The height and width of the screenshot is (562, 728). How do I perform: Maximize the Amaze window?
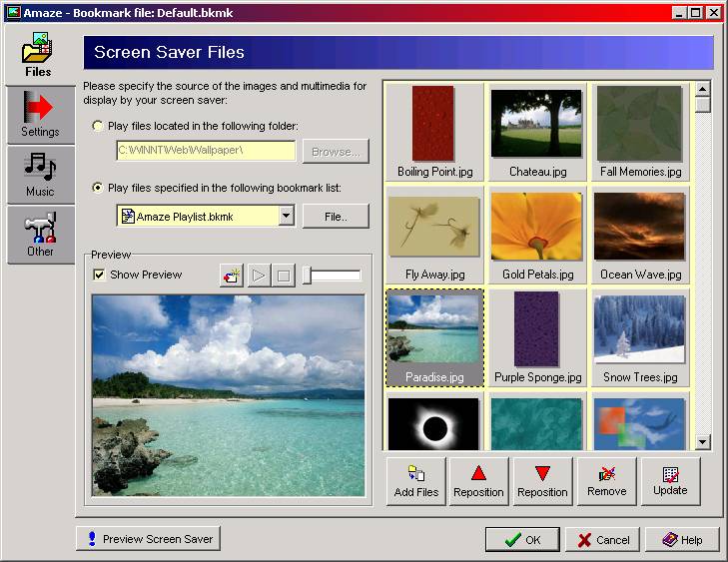[695, 13]
